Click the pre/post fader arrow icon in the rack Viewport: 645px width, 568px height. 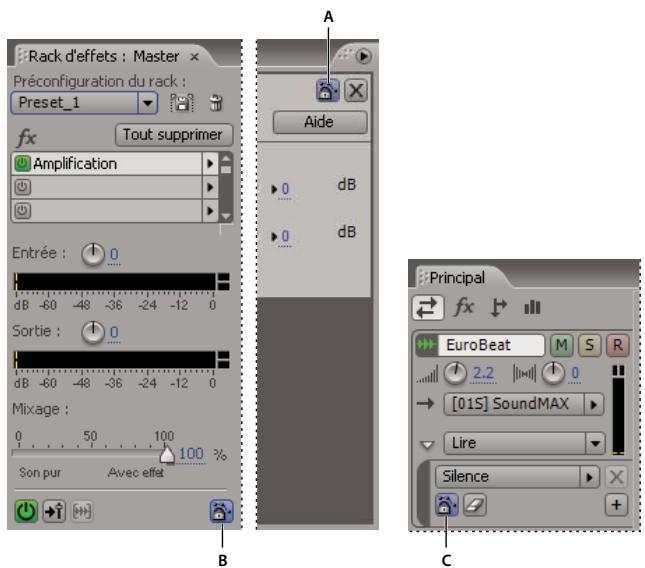[54, 511]
